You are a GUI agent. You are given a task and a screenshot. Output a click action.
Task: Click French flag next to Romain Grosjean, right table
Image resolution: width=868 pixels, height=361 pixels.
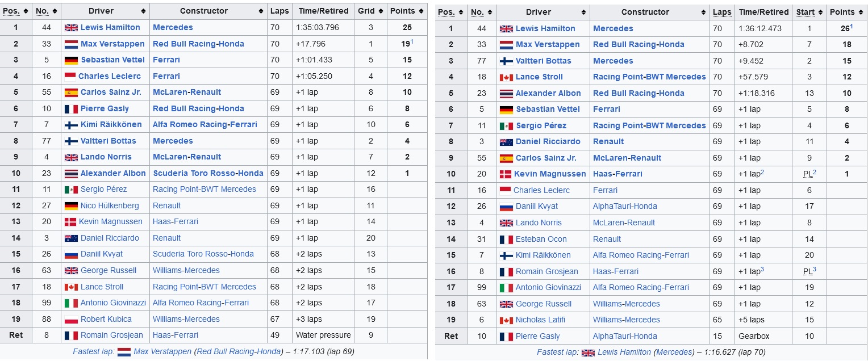[x=506, y=271]
